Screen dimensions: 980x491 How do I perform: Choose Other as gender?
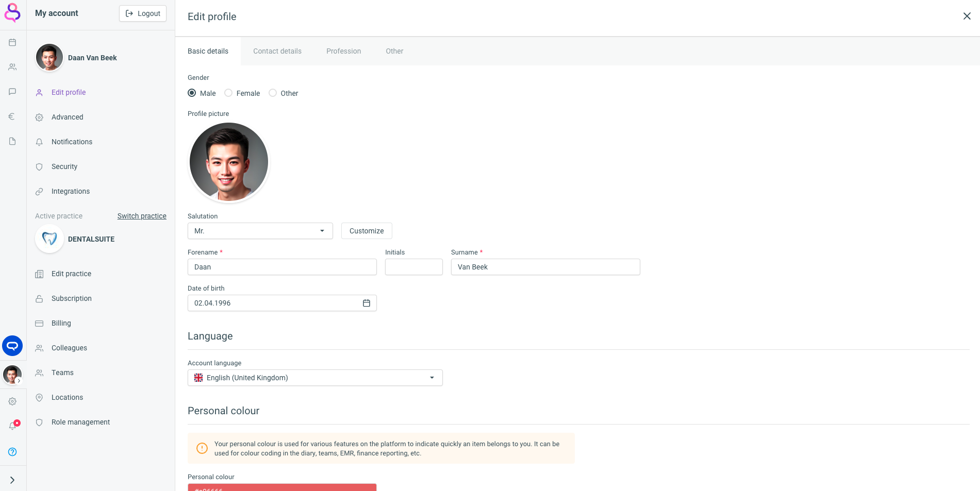273,93
